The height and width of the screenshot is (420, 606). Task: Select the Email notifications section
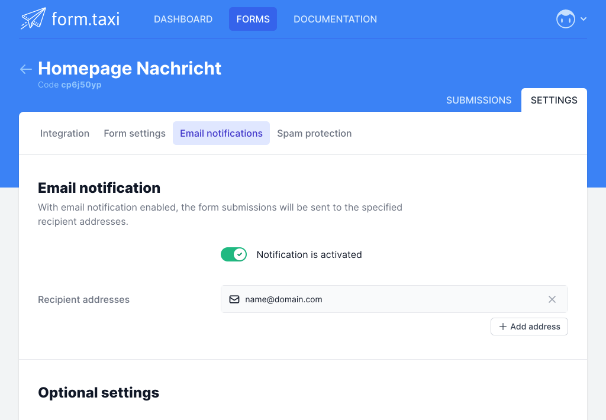(x=221, y=133)
